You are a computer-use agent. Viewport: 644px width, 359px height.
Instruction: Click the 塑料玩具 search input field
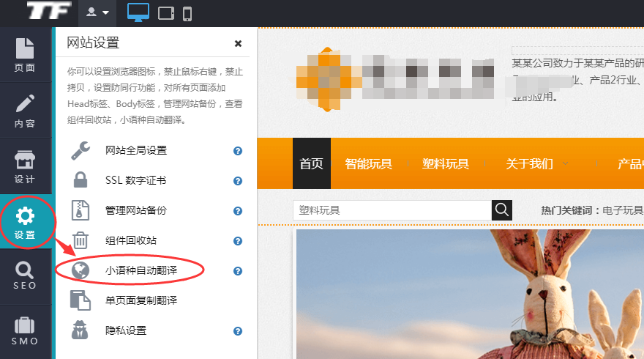pos(392,210)
